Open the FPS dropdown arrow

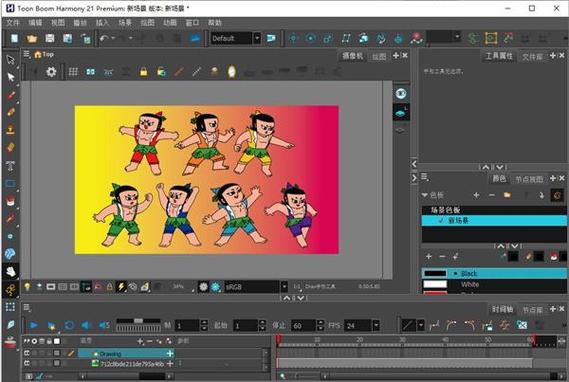coord(376,325)
